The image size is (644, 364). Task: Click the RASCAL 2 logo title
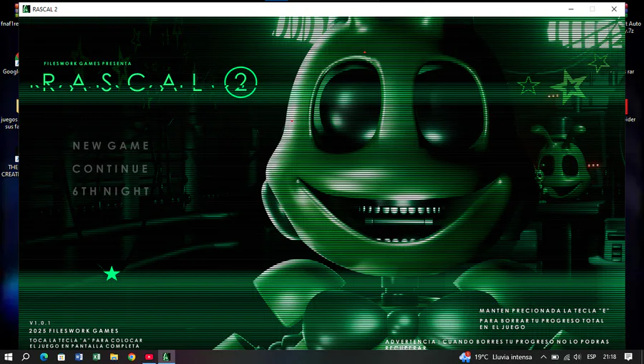(144, 82)
